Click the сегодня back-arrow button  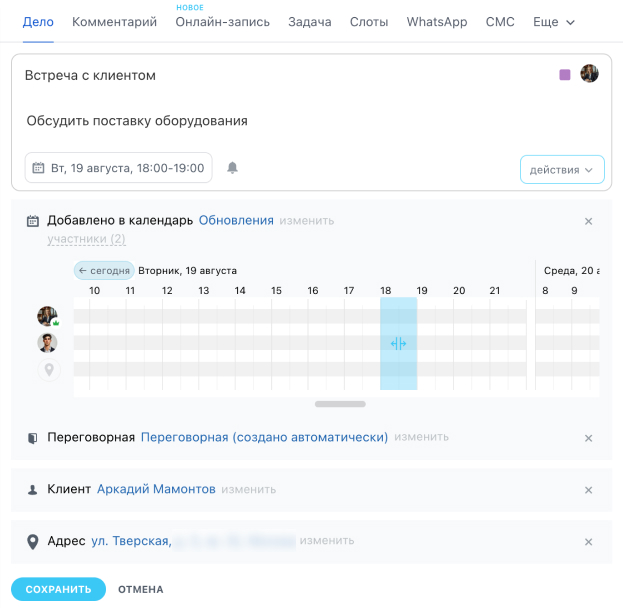point(104,271)
